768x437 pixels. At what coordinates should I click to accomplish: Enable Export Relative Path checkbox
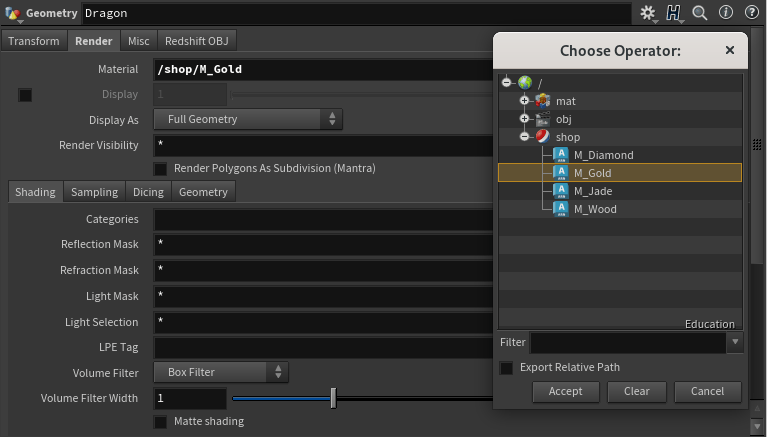click(507, 368)
